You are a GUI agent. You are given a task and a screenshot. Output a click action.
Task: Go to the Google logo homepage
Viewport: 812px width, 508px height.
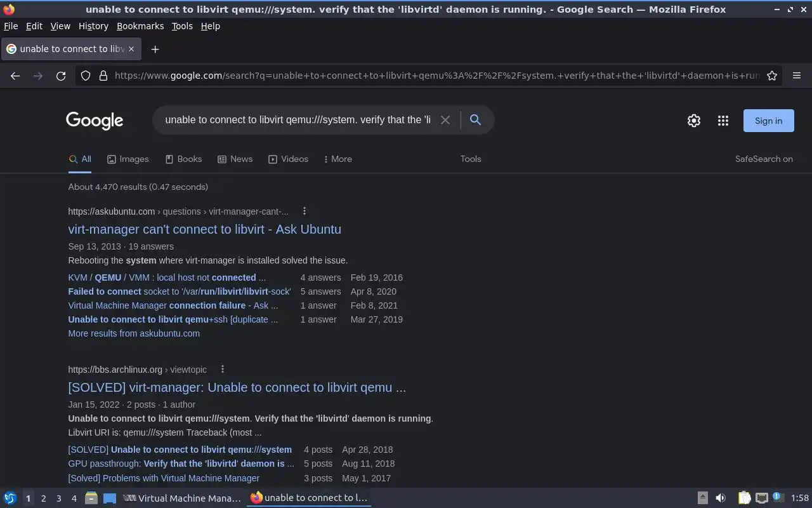pos(95,121)
